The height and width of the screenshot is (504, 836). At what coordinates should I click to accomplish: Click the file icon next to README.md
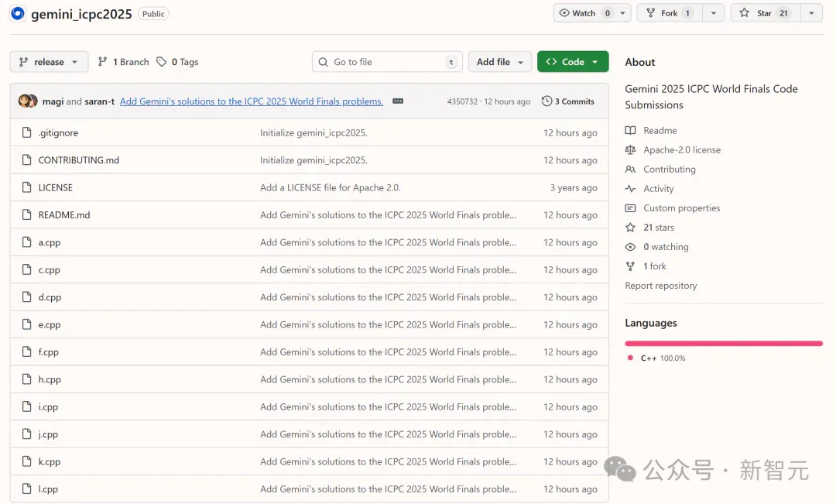coord(26,214)
